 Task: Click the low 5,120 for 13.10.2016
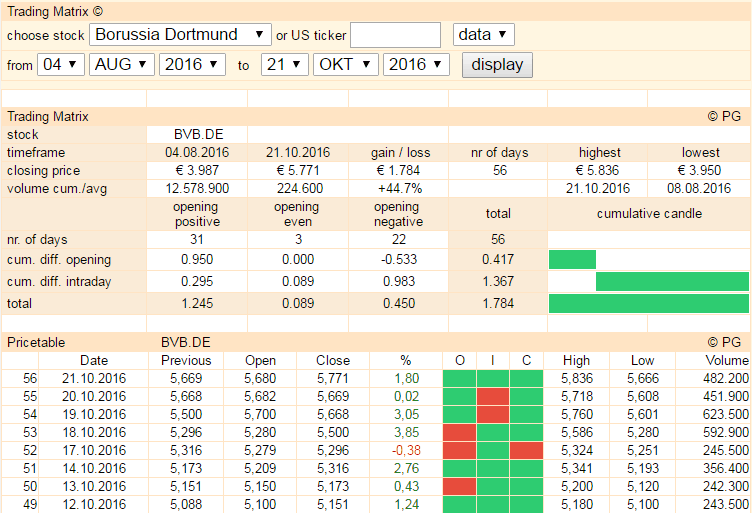[643, 486]
